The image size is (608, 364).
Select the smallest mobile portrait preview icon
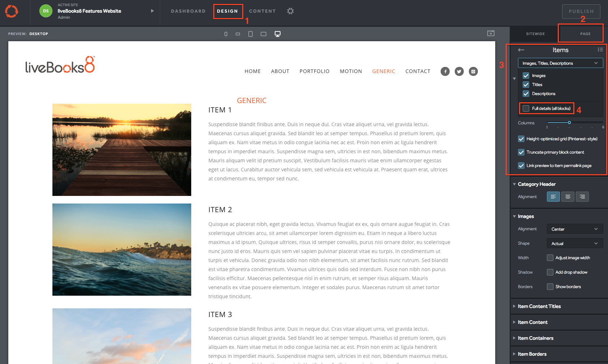[226, 34]
